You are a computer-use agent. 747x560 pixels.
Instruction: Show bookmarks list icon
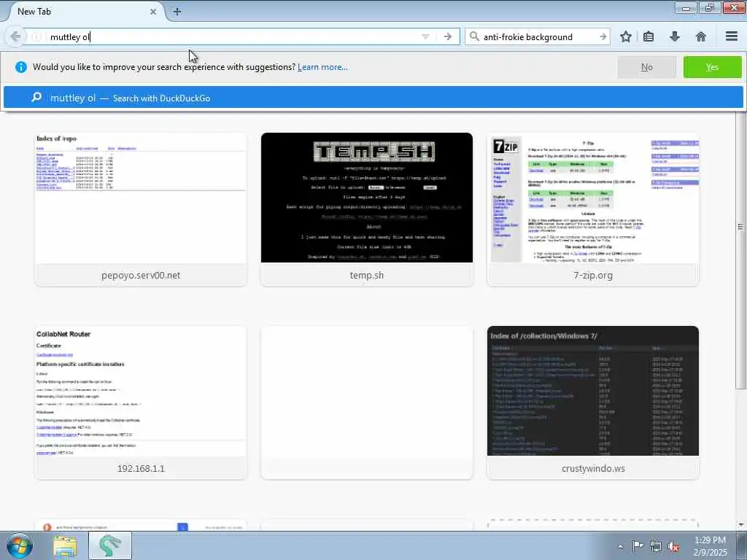(x=649, y=36)
